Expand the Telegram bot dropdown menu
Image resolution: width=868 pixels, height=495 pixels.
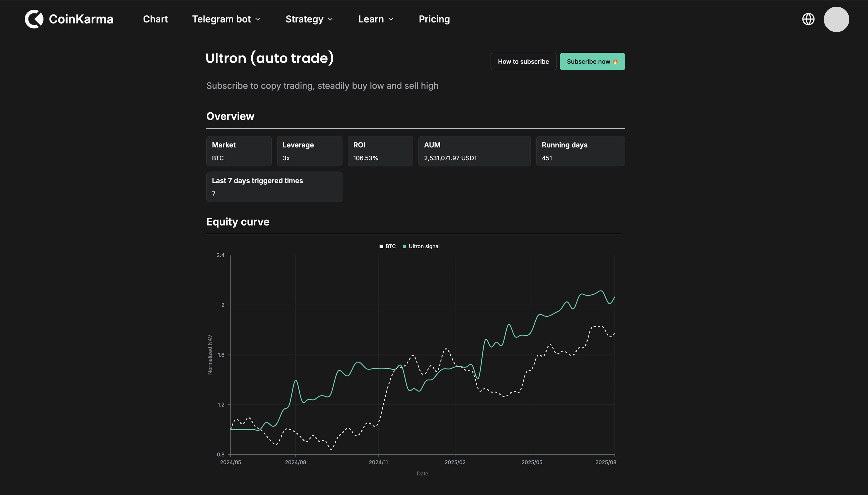tap(226, 19)
